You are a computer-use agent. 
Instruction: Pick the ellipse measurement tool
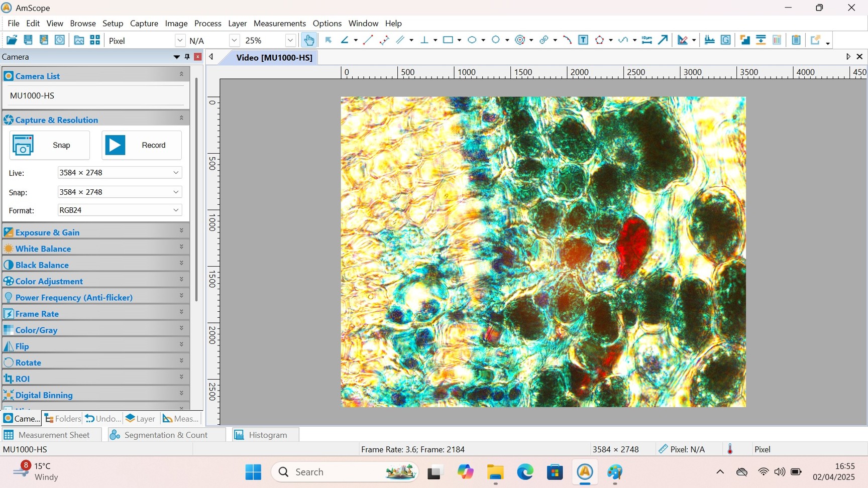(472, 40)
